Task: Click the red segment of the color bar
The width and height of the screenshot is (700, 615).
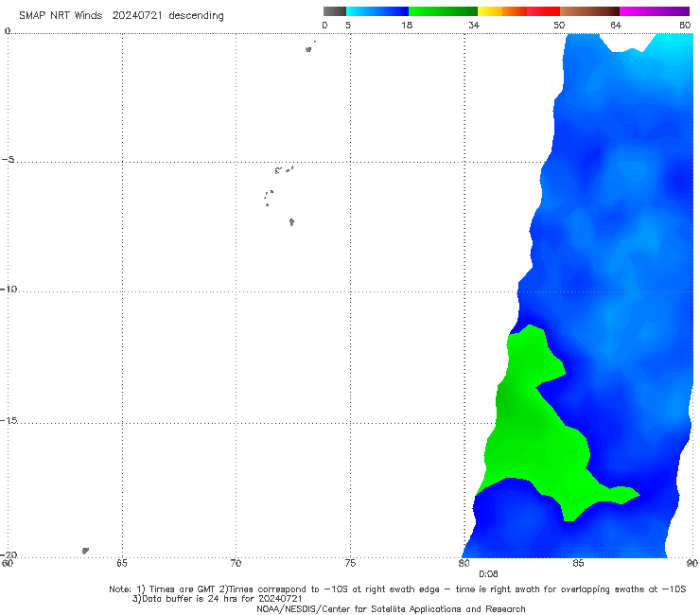Action: 543,11
